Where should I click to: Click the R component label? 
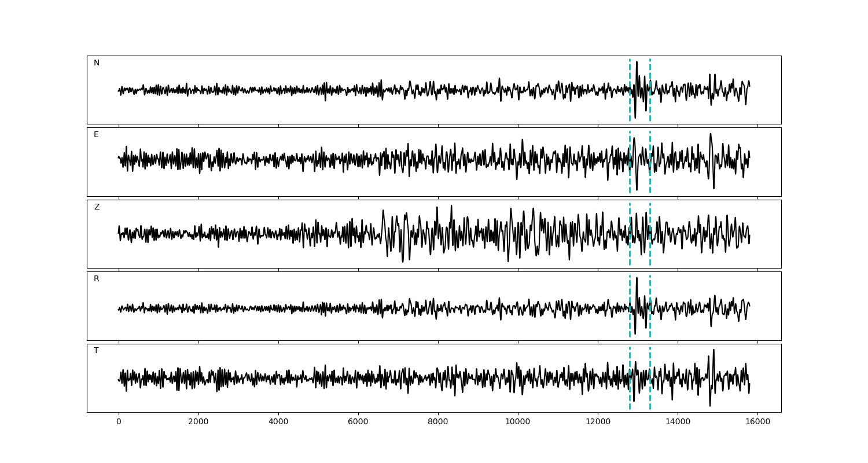pyautogui.click(x=97, y=279)
